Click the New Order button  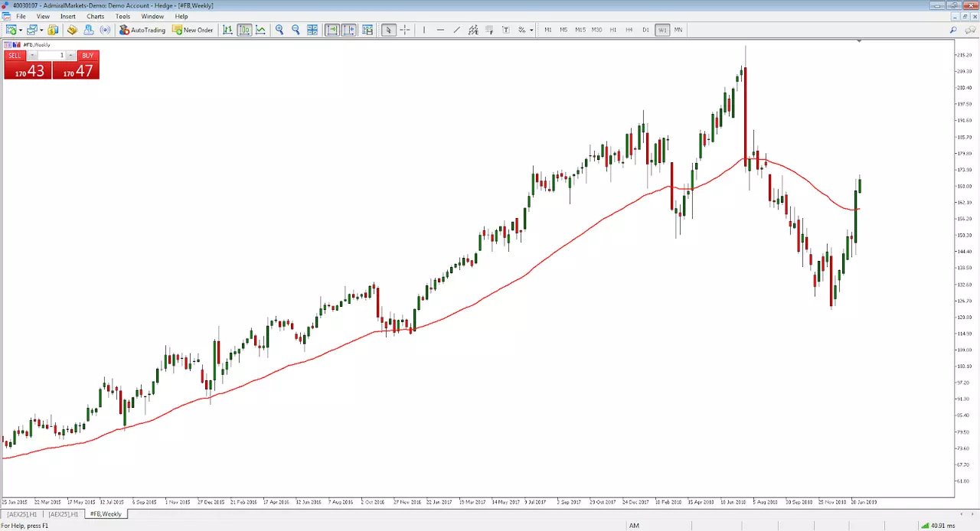[x=193, y=30]
